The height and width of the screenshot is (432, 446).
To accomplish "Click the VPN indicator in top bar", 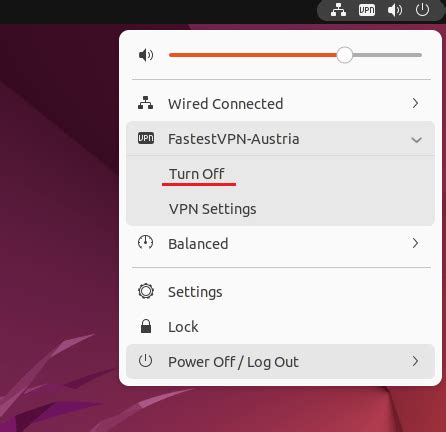I will click(x=367, y=10).
